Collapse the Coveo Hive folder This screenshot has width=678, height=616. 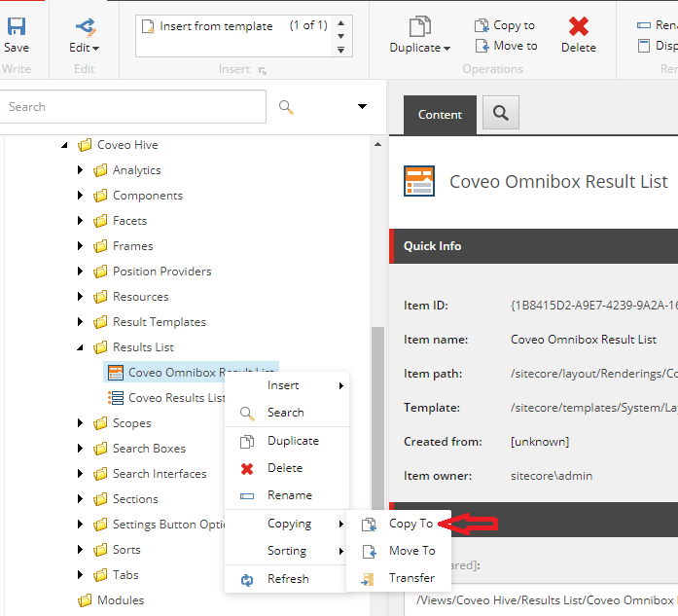[65, 145]
